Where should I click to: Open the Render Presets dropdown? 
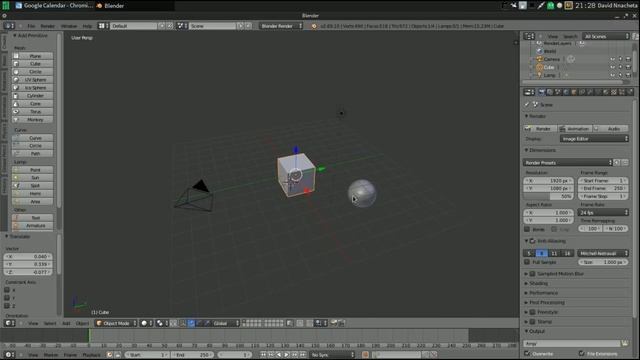pyautogui.click(x=568, y=162)
